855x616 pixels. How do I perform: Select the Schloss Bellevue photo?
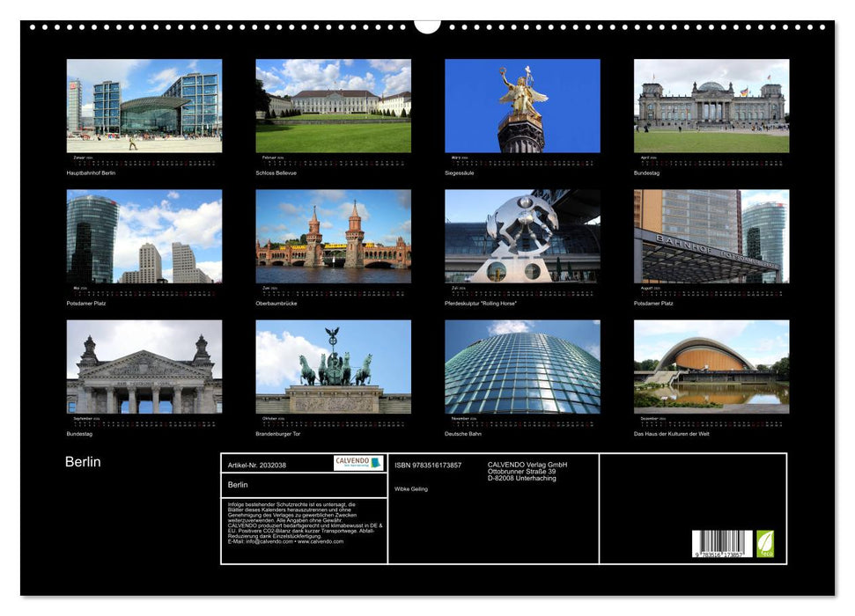point(333,106)
